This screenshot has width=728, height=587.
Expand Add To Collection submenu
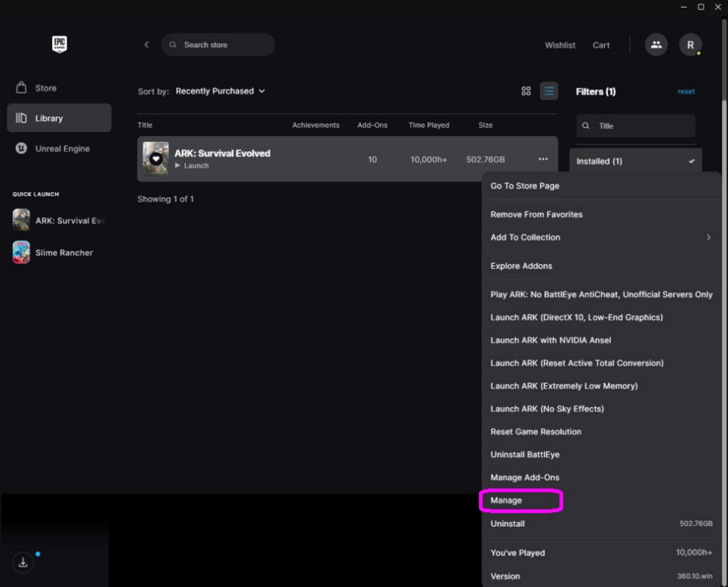pyautogui.click(x=601, y=237)
